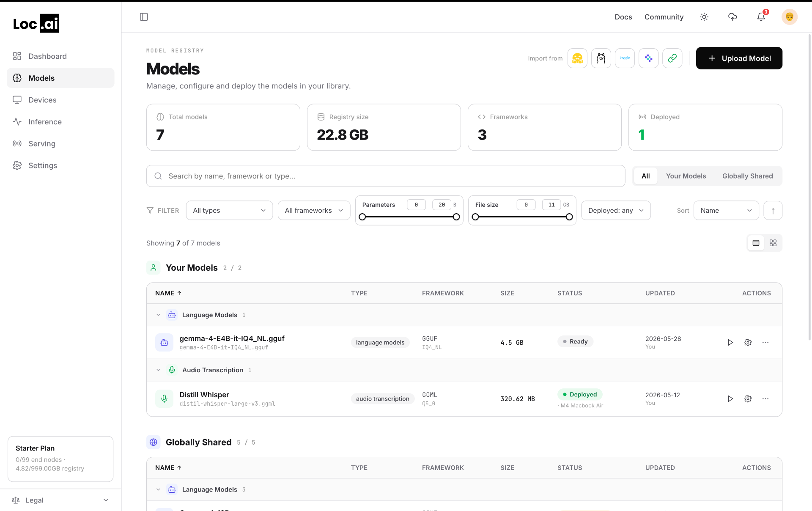Open Distill Whisper settings gear
812x511 pixels.
748,399
